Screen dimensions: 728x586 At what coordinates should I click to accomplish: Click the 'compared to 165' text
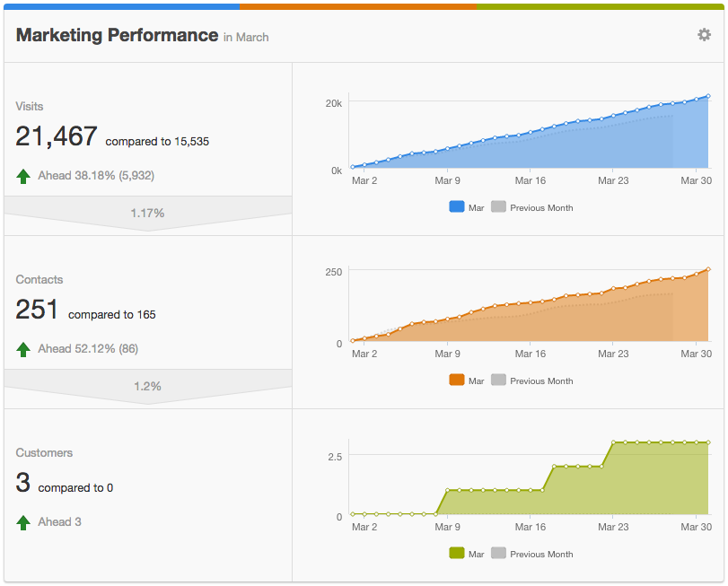112,315
